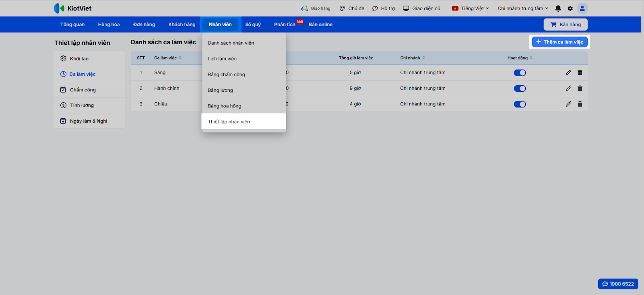
Task: Select Lịch làm việc menu item
Action: (244, 59)
